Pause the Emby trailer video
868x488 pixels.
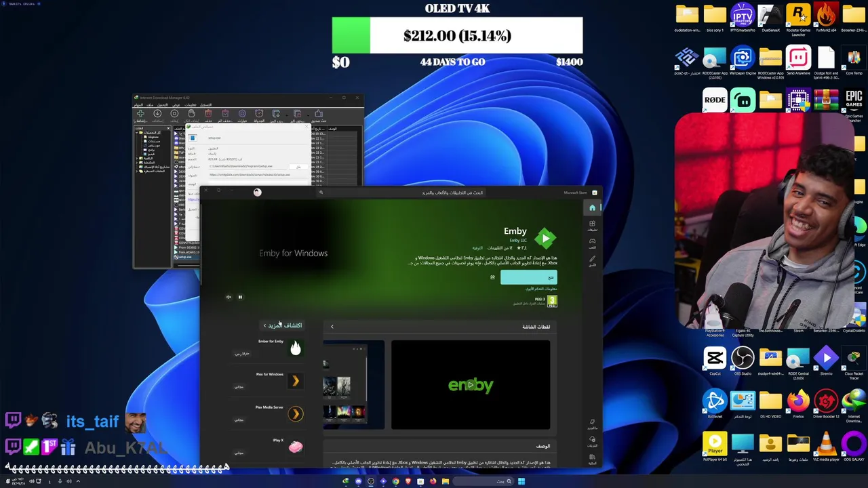(x=240, y=297)
